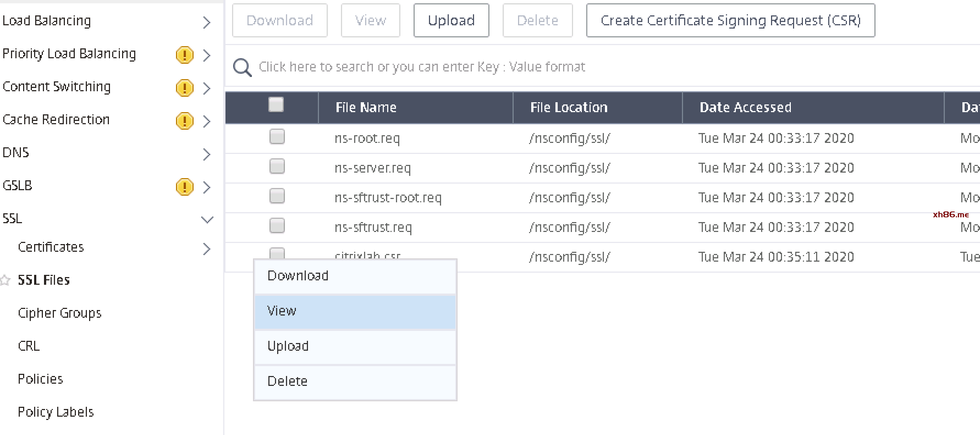Expand Load Balancing chevron arrow
980x435 pixels.
click(206, 22)
